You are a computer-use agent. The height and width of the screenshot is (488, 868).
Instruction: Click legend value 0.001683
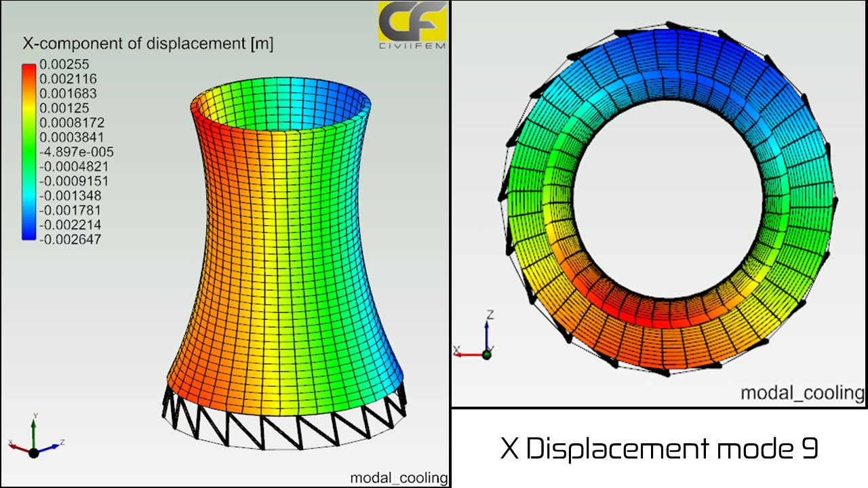pos(68,94)
